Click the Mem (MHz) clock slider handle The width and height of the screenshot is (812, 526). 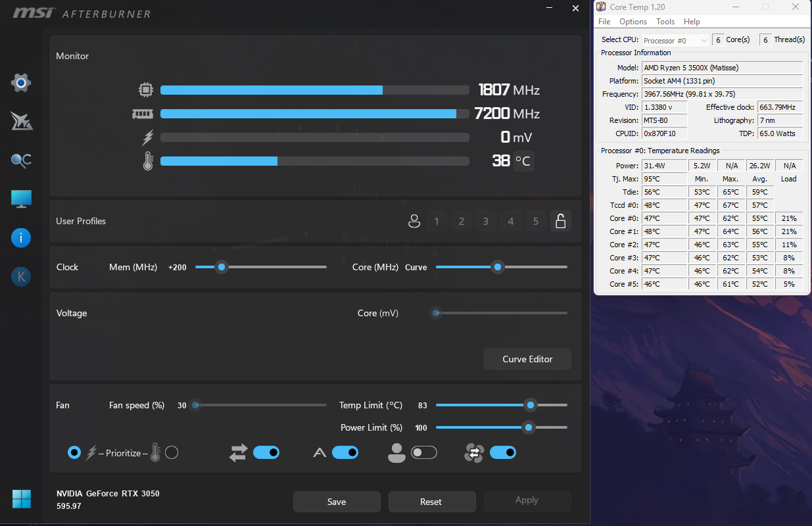tap(222, 267)
